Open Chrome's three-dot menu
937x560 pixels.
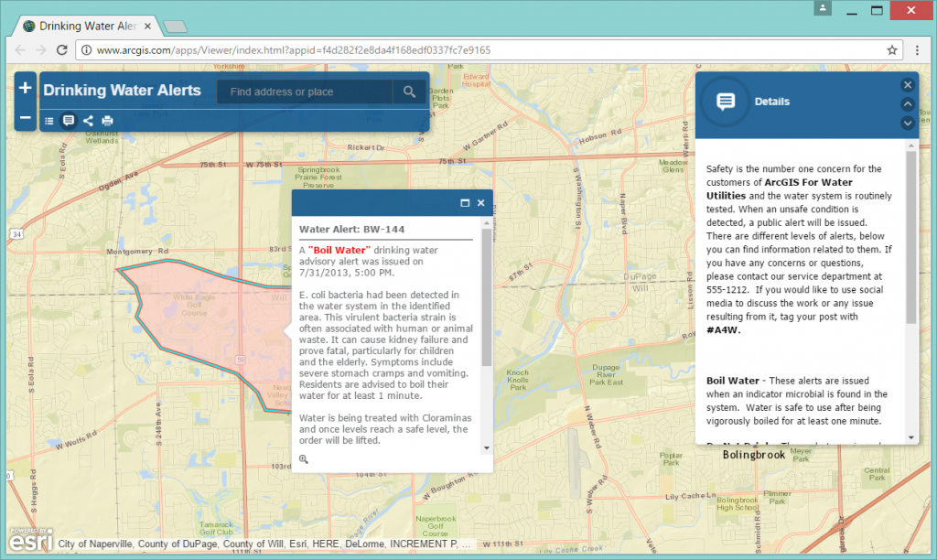point(918,50)
